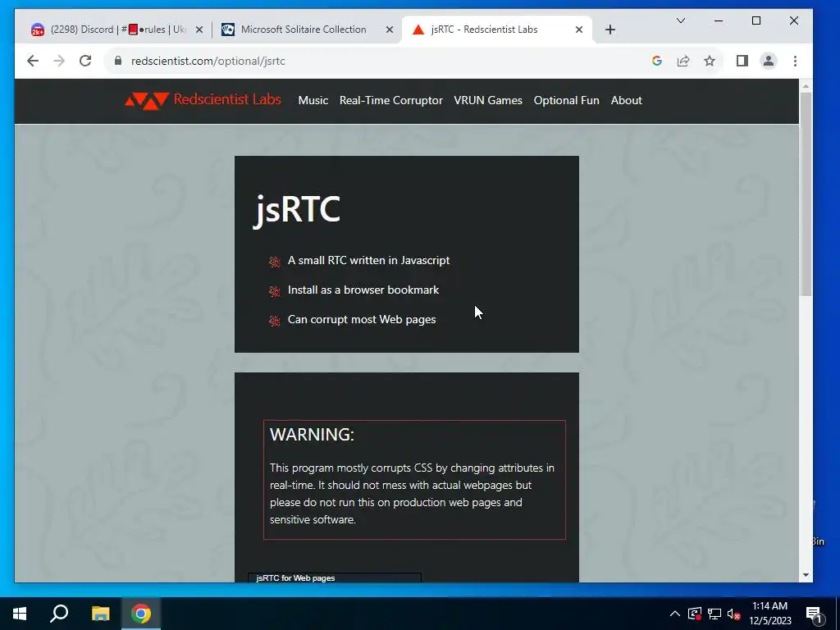
Task: Click the page scrollbar thumb
Action: pyautogui.click(x=806, y=194)
